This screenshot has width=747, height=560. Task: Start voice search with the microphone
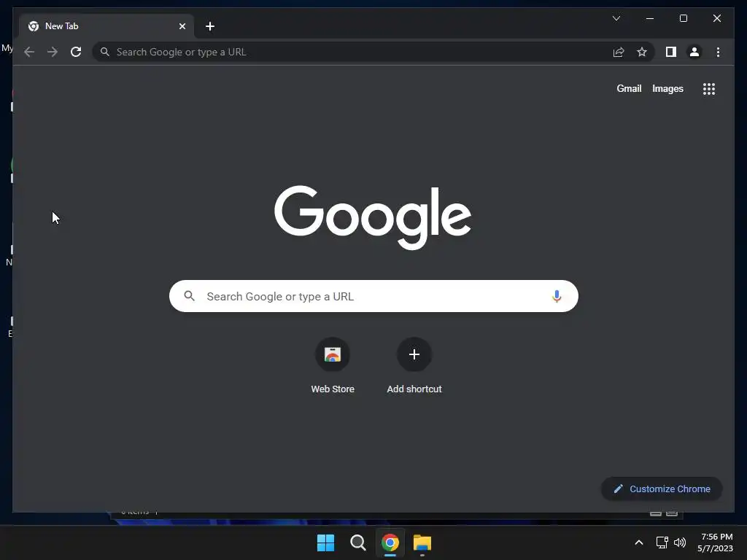tap(557, 296)
